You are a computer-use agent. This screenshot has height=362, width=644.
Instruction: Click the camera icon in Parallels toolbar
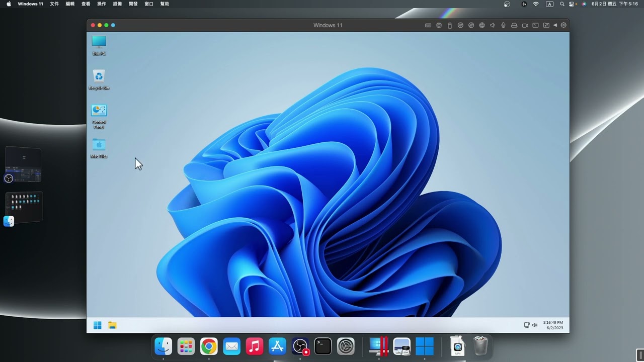pyautogui.click(x=525, y=25)
